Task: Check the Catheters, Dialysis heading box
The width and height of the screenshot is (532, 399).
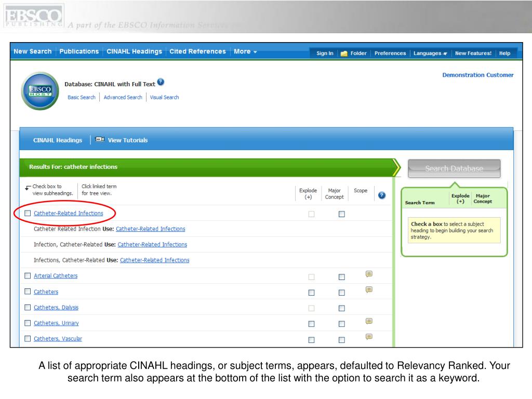Action: [x=28, y=308]
